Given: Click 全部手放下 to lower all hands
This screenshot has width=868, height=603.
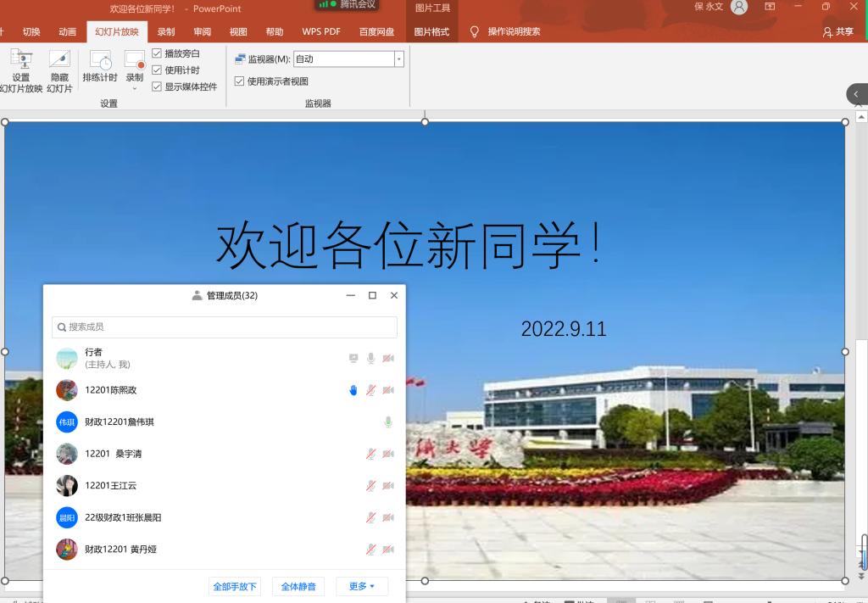Looking at the screenshot, I should point(235,586).
